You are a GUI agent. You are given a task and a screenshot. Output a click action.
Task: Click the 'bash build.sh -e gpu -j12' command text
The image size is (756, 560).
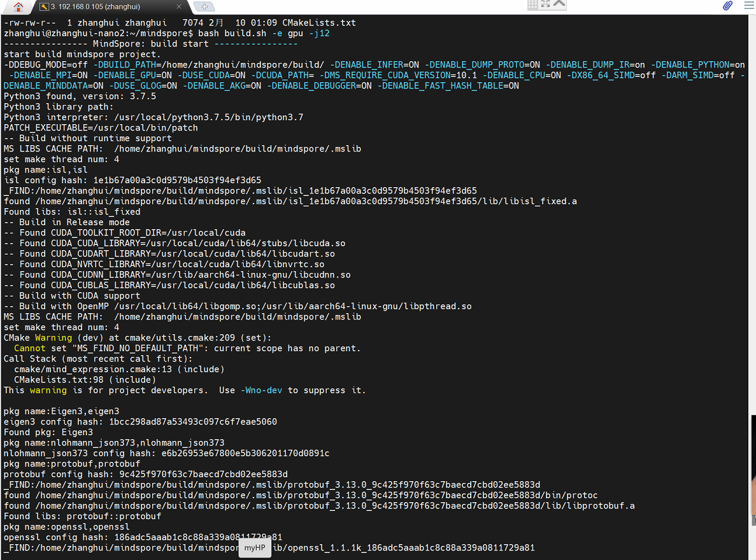point(264,33)
